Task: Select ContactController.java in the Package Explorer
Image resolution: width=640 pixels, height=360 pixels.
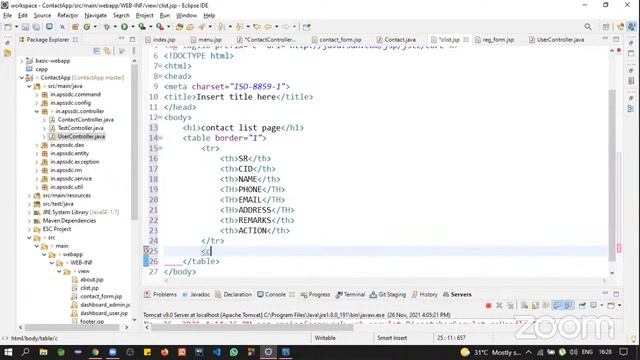Action: coord(85,120)
